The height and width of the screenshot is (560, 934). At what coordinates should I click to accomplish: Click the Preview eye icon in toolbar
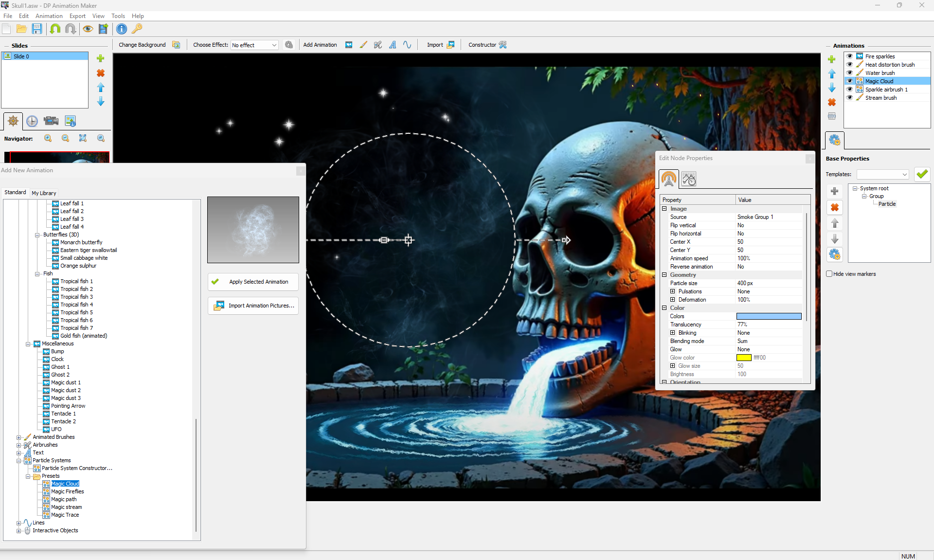[88, 29]
